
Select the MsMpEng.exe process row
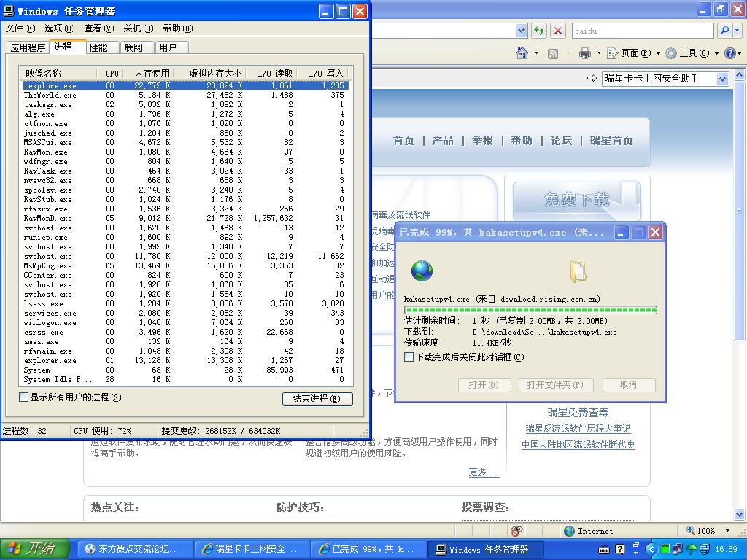(186, 265)
